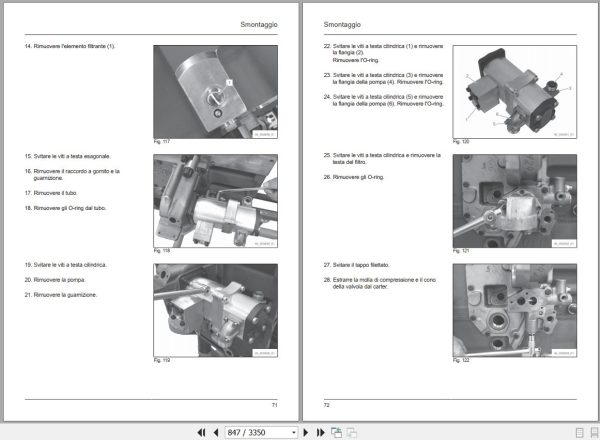Click step 25 about 'testa del filtro'
600x440 pixels.
click(382, 158)
